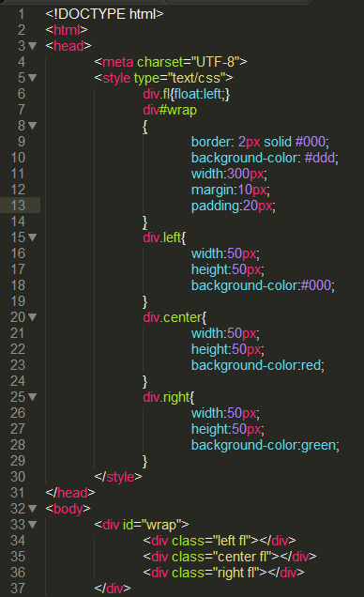Click the div class="right fl" line
364x597 pixels.
(x=223, y=573)
